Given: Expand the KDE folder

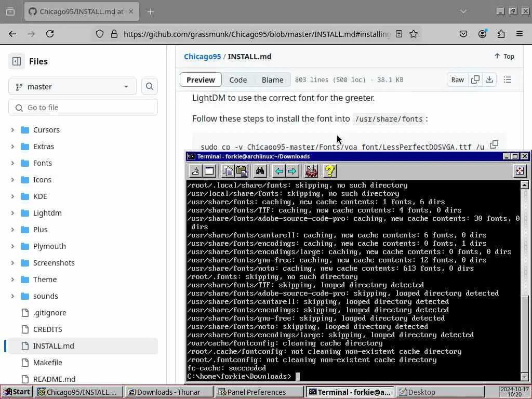Looking at the screenshot, I should pos(12,196).
